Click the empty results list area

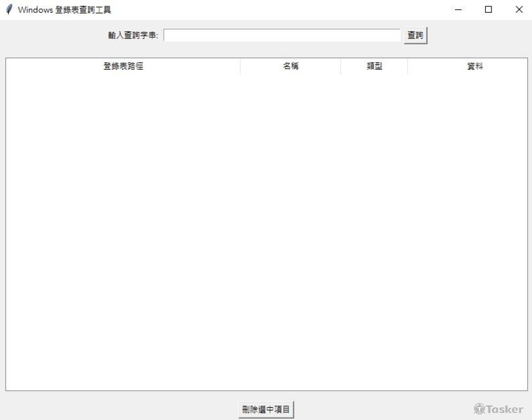267,232
